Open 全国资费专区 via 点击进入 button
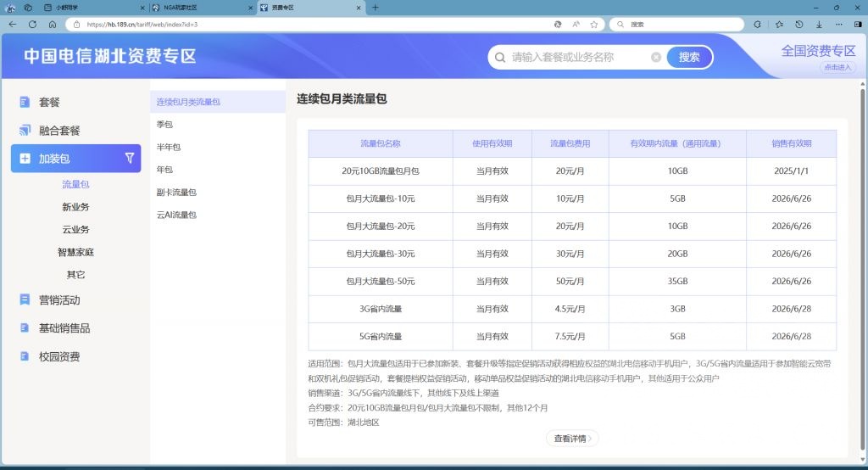 point(837,67)
